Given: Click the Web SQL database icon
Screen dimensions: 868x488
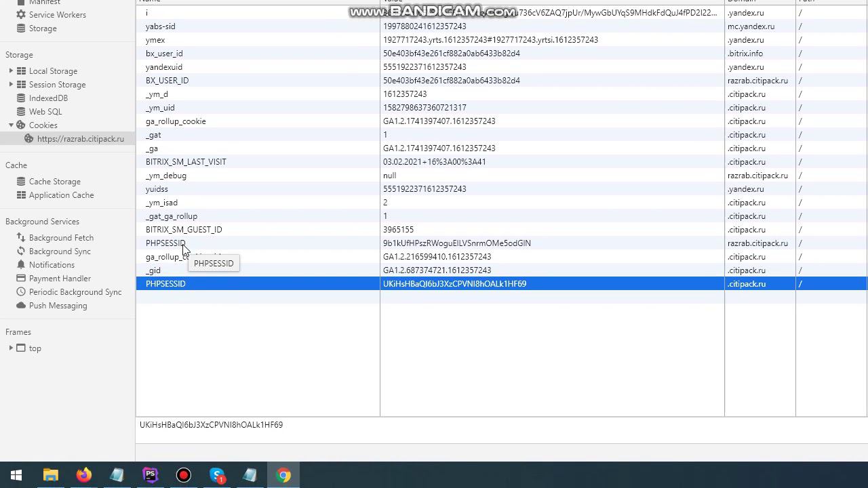Looking at the screenshot, I should coord(21,111).
